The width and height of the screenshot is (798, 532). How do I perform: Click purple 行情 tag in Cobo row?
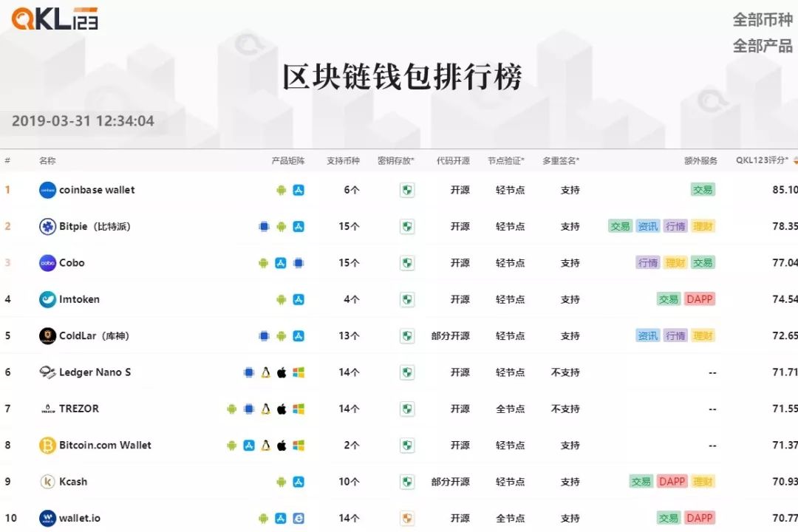(648, 263)
